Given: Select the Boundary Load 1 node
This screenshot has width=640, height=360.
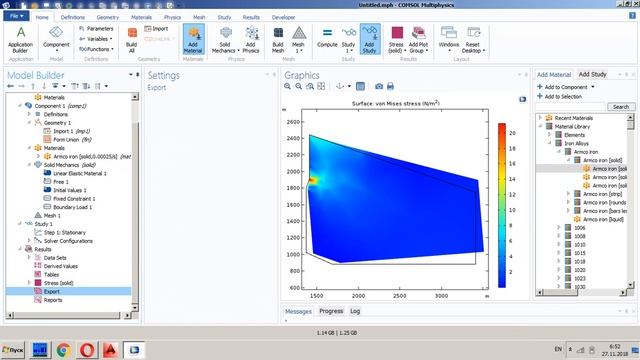Looking at the screenshot, I should pyautogui.click(x=68, y=207).
